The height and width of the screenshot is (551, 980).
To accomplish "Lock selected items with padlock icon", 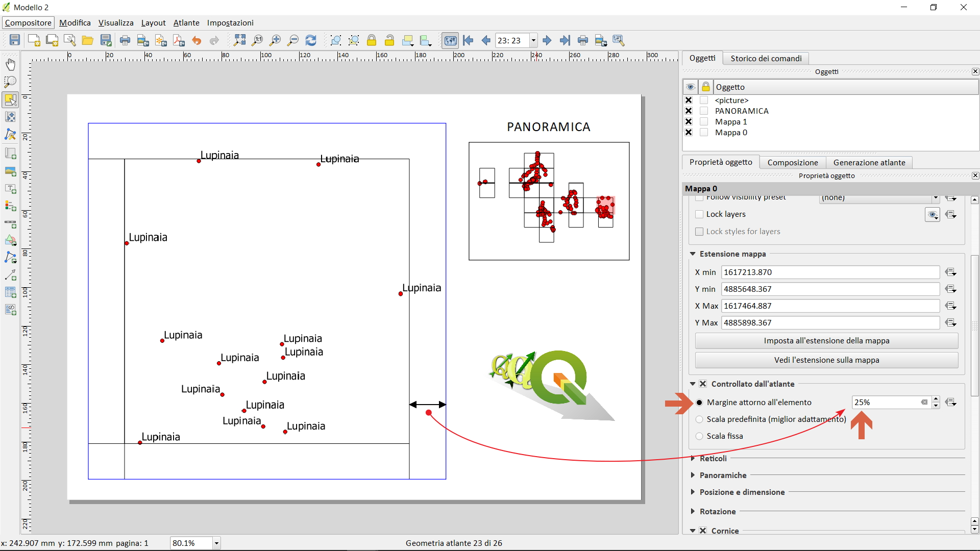I will pos(372,40).
